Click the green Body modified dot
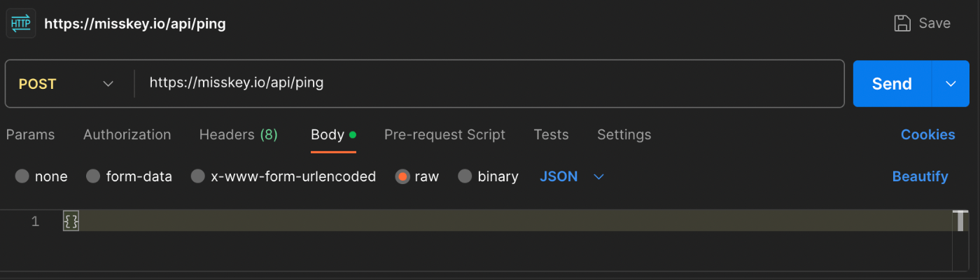 pos(353,134)
